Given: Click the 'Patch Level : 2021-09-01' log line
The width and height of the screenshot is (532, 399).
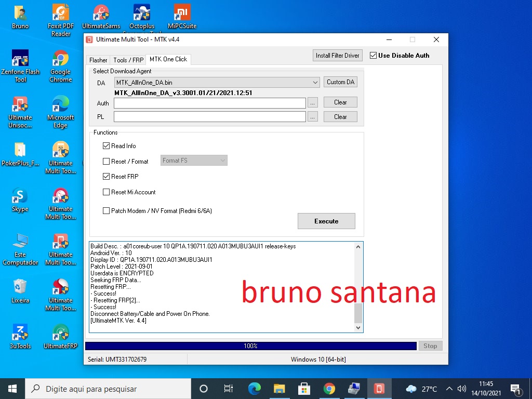Looking at the screenshot, I should [121, 267].
